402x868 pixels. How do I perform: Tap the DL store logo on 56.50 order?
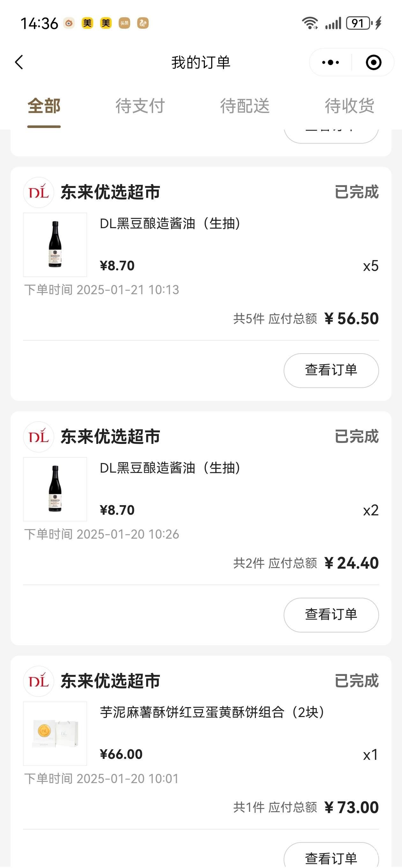click(x=39, y=192)
